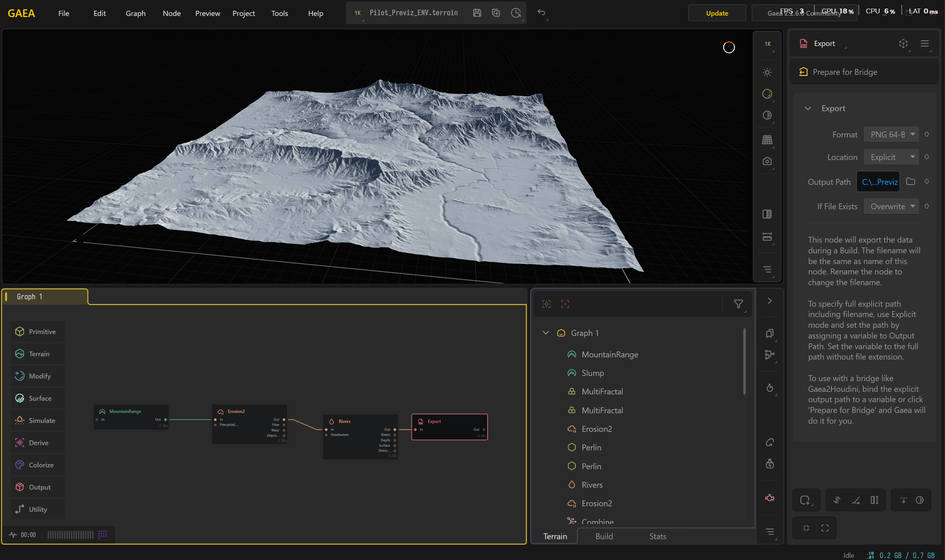Click the undo arrow icon
The height and width of the screenshot is (560, 945).
(541, 12)
